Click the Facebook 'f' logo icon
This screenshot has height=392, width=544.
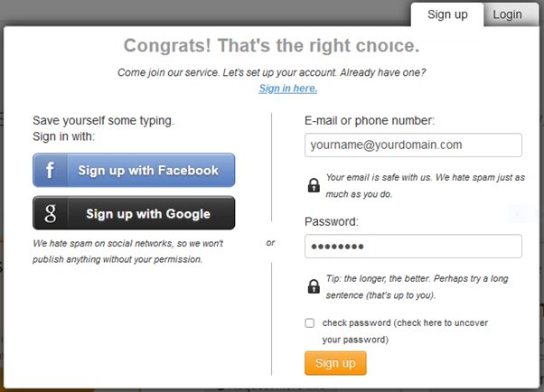(x=51, y=170)
